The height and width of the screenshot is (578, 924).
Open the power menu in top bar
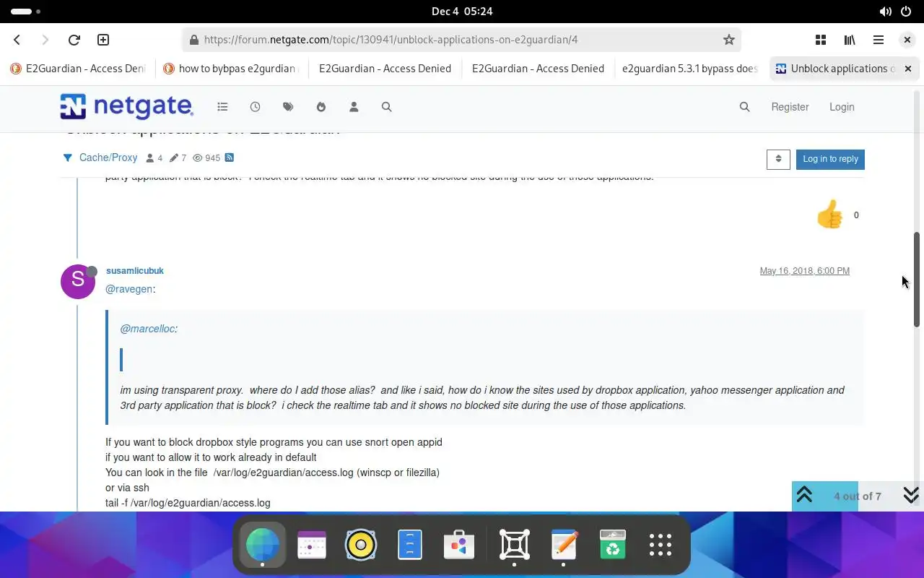(x=907, y=12)
